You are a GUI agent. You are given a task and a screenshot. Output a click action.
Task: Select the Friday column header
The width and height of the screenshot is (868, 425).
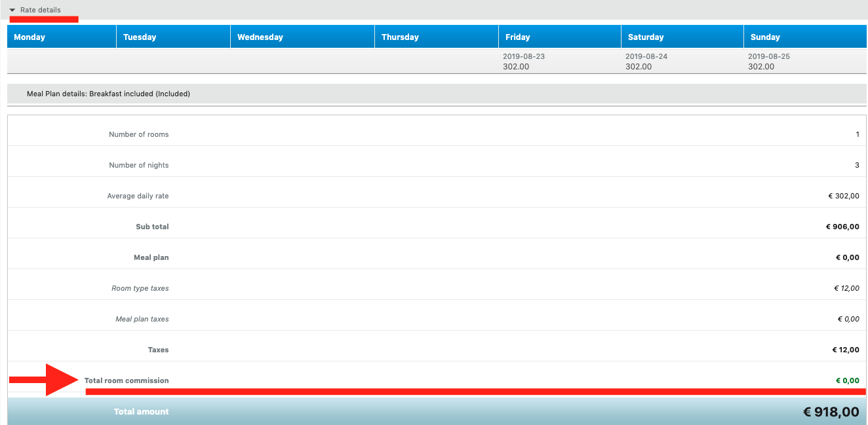point(560,37)
